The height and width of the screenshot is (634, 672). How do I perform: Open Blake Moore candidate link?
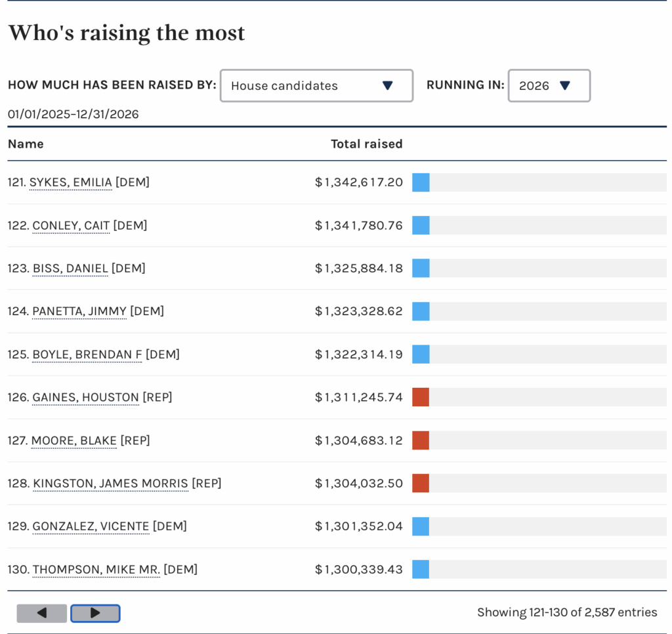pyautogui.click(x=74, y=440)
